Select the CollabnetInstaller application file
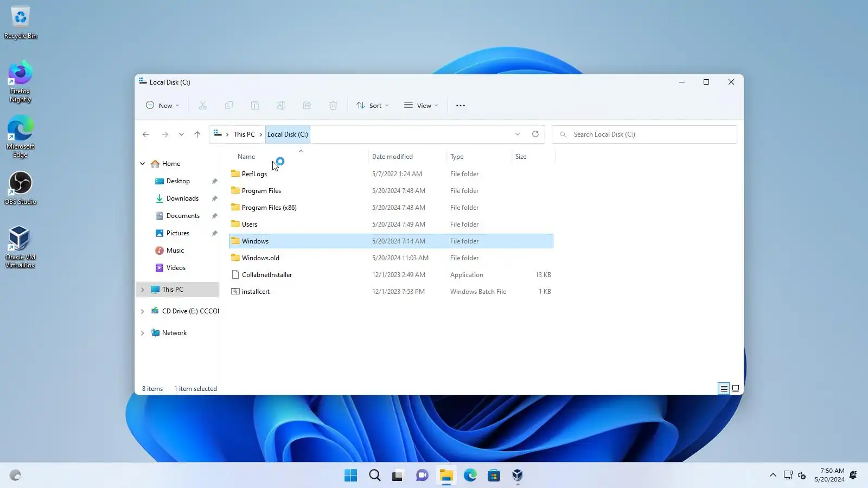Viewport: 868px width, 488px height. [x=391, y=275]
